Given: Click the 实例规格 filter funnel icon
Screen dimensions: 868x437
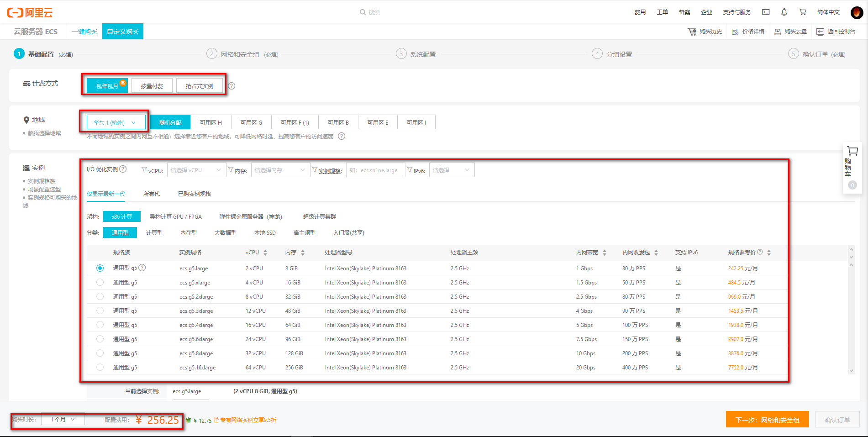Looking at the screenshot, I should point(315,170).
